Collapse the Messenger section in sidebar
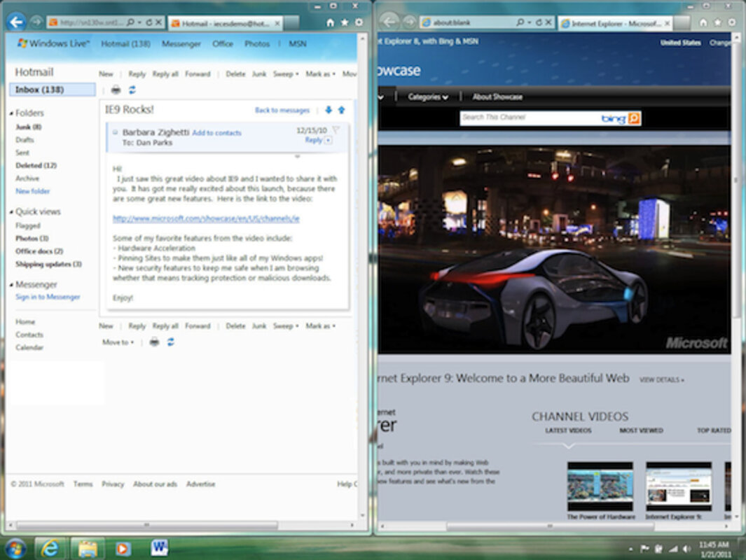This screenshot has width=746, height=560. click(x=11, y=285)
